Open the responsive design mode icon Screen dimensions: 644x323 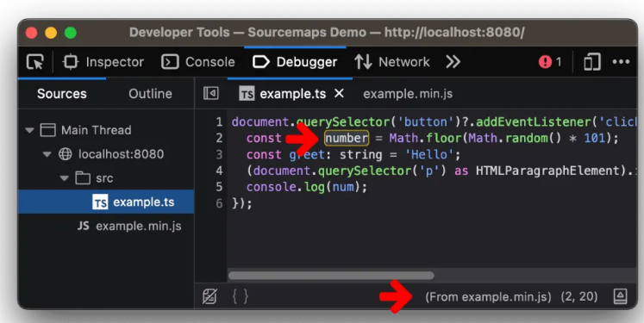tap(591, 62)
